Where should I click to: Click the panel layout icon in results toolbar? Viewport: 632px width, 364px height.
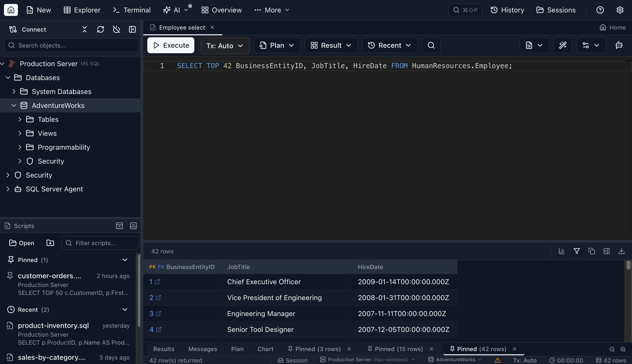[606, 251]
